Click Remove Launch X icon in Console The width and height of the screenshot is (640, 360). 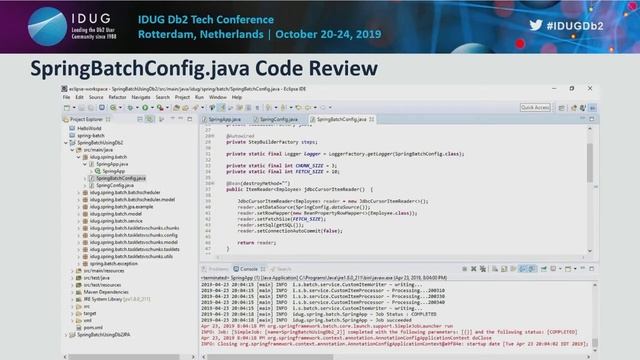tap(473, 269)
